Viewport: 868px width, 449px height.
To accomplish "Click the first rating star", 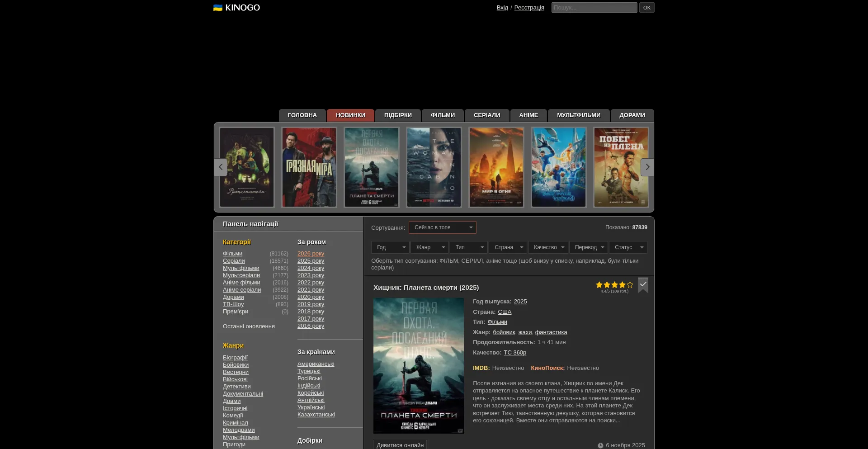I will point(599,285).
